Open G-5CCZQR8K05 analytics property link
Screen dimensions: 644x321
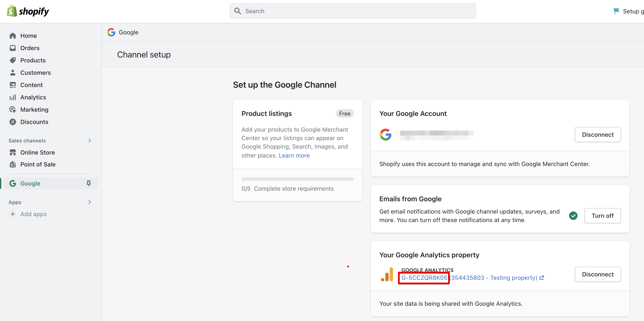(424, 277)
